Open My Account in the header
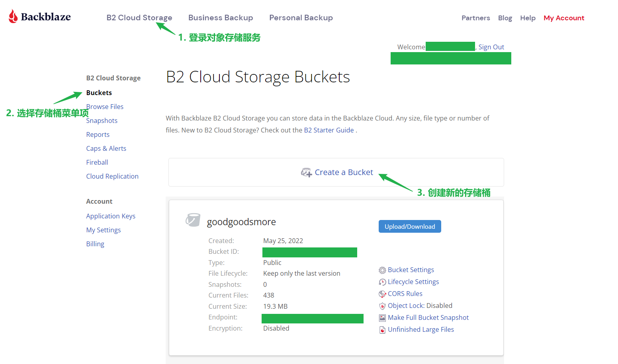 pos(564,18)
